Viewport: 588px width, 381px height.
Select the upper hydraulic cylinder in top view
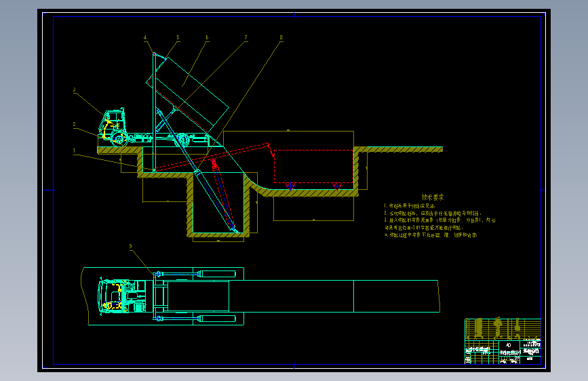(195, 274)
